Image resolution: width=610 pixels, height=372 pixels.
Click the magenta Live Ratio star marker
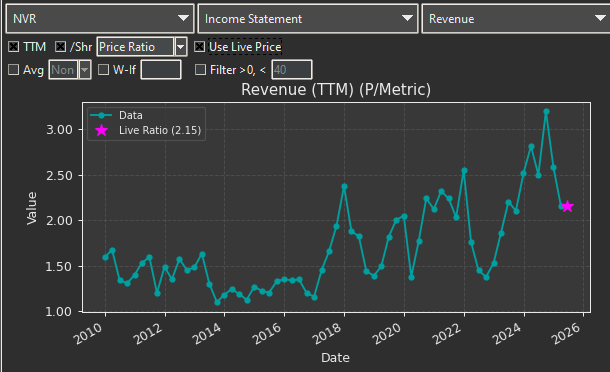(x=568, y=206)
